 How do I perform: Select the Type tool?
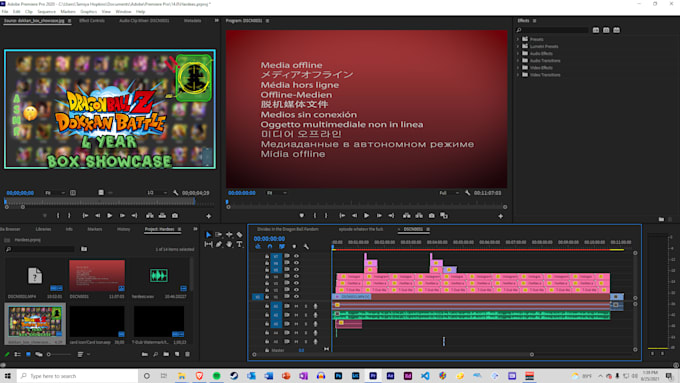pos(239,245)
